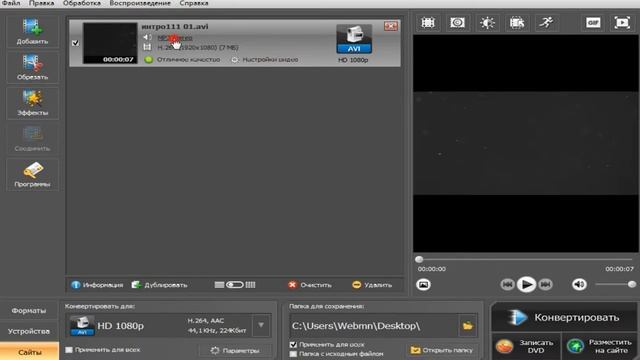640x360 pixels.
Task: Click the save folder path field
Action: [374, 326]
